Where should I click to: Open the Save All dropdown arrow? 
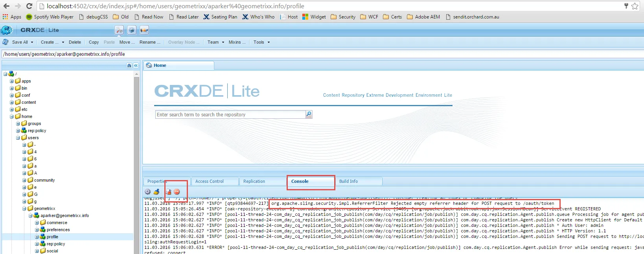(x=32, y=42)
